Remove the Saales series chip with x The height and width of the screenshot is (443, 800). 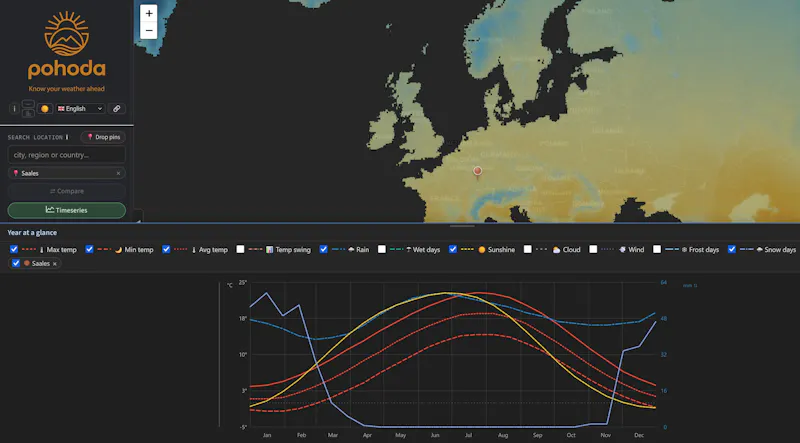pyautogui.click(x=55, y=264)
